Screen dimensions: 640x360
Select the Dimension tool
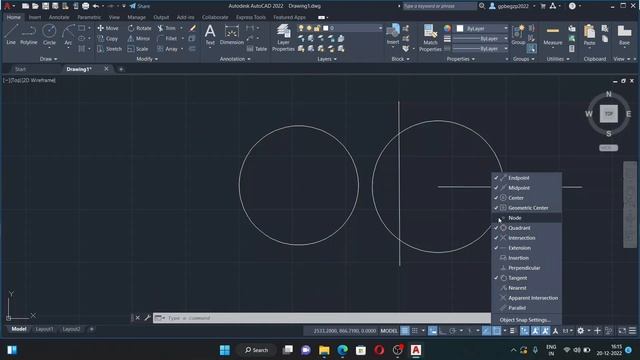tap(231, 34)
